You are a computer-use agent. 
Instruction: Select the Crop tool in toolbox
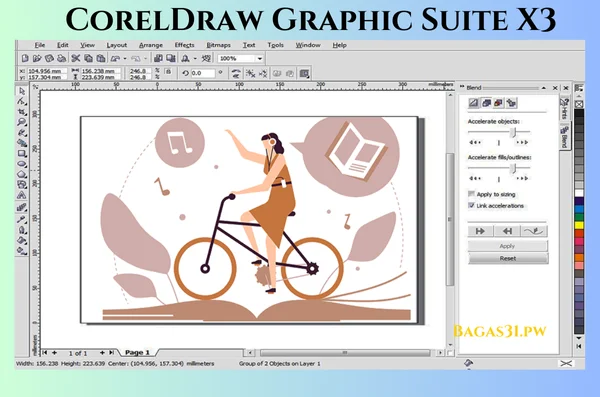pyautogui.click(x=22, y=112)
